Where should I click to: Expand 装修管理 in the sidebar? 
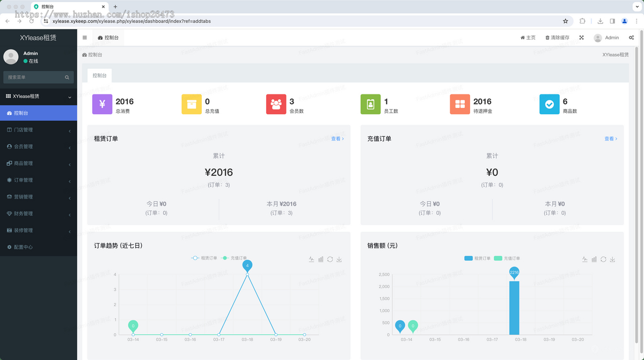(x=39, y=230)
